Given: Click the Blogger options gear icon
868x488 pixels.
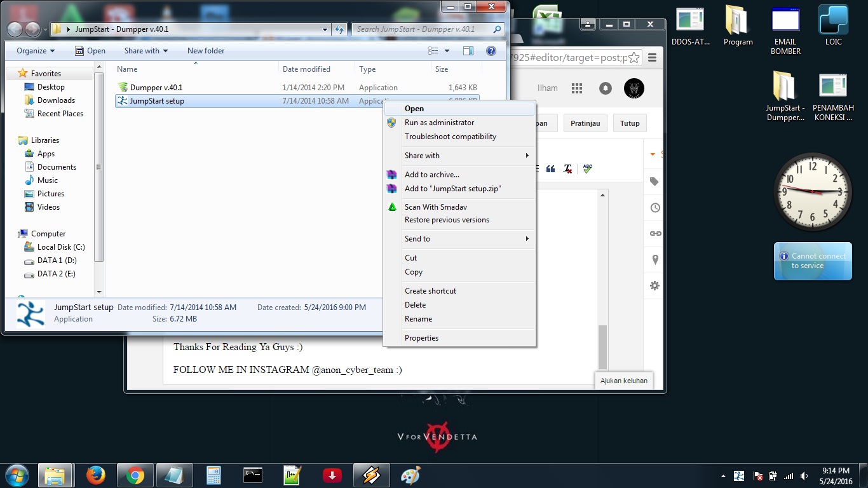Looking at the screenshot, I should click(x=654, y=286).
